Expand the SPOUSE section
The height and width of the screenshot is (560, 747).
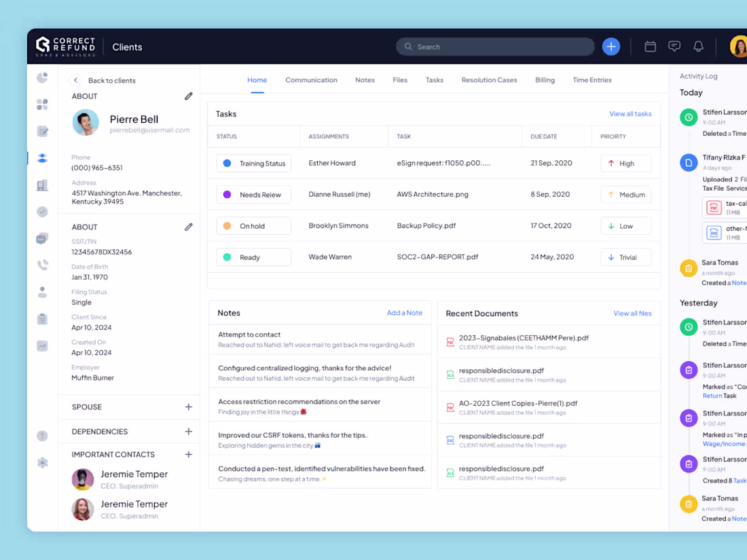point(189,407)
